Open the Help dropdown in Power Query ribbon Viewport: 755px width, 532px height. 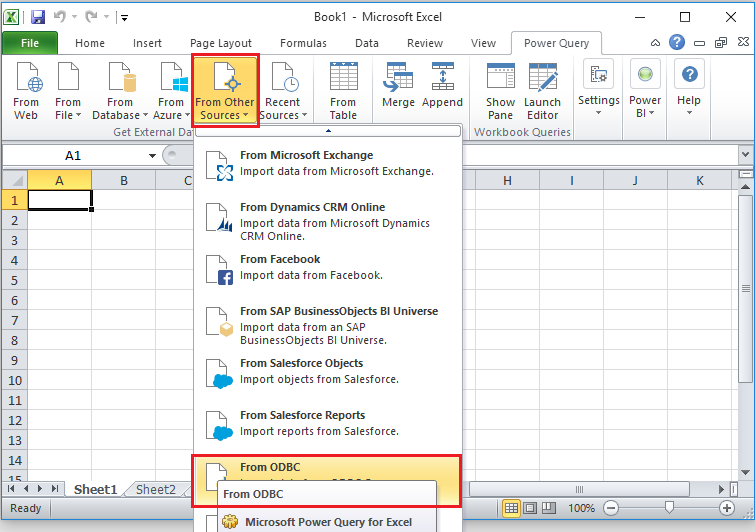coord(689,87)
